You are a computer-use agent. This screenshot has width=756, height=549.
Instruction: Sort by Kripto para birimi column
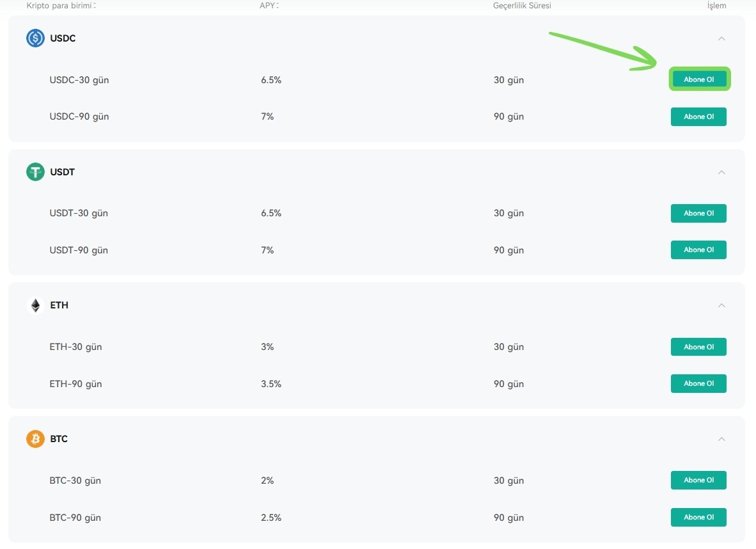click(x=61, y=6)
